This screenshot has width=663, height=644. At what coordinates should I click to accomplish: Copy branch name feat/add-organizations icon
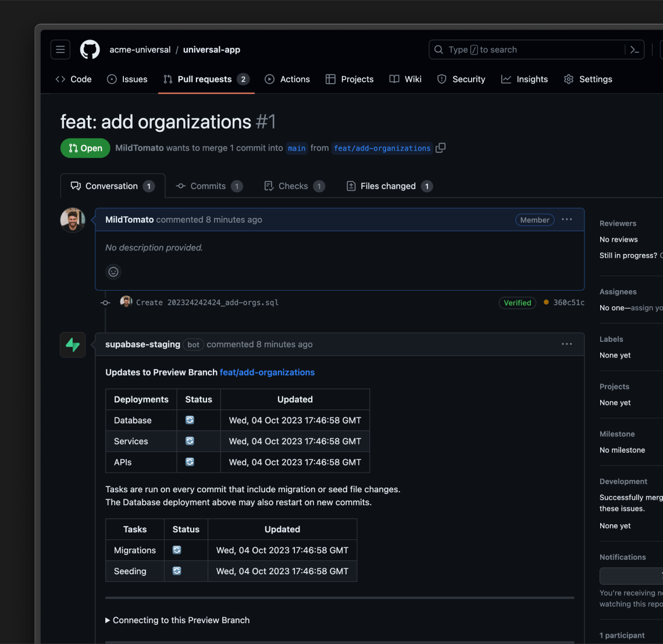441,148
